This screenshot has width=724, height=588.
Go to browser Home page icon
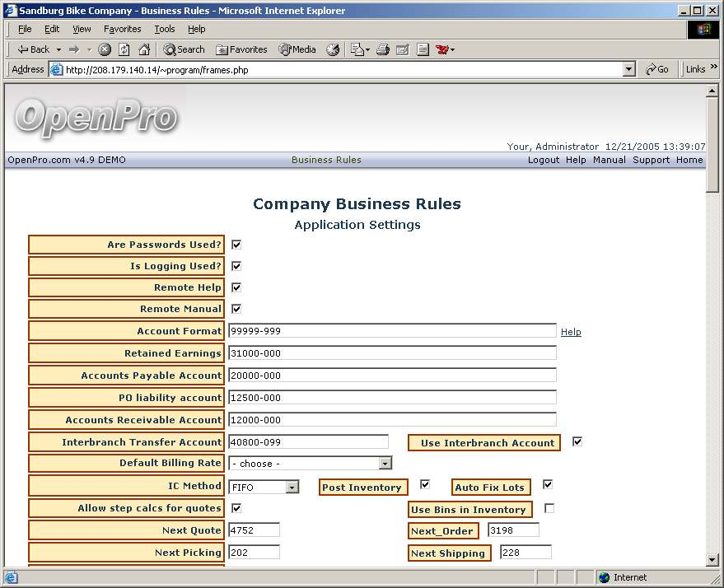(x=144, y=49)
